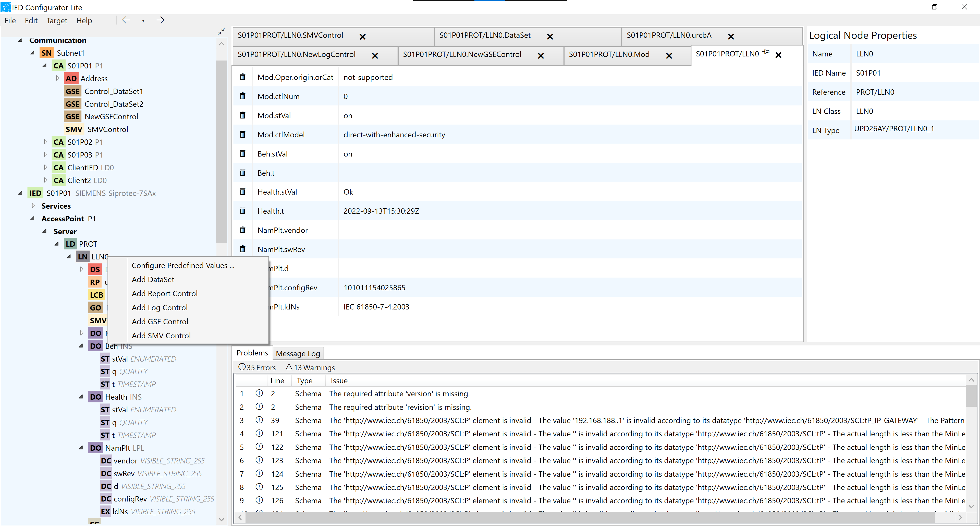
Task: Close the S01P01PROT/LLN0.SMVControl tab
Action: 363,37
